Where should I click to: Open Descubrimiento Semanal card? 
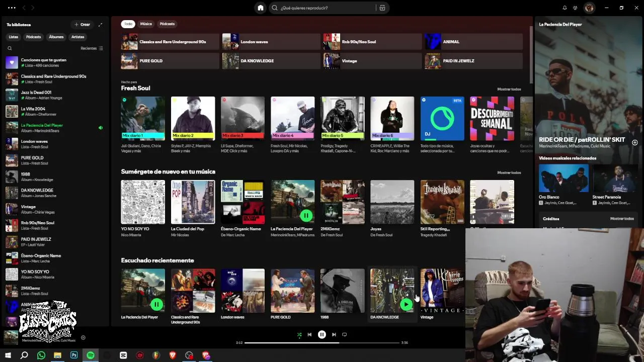tap(492, 125)
